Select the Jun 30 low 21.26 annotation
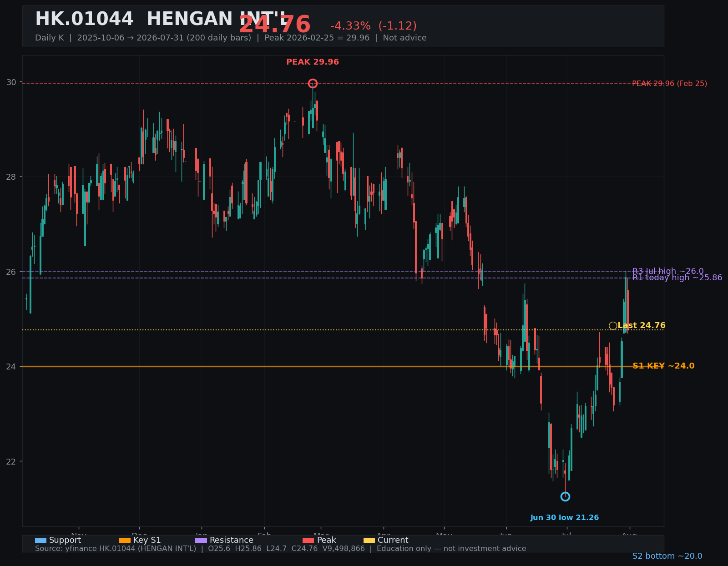Screen dimensions: 728x566 (565, 518)
